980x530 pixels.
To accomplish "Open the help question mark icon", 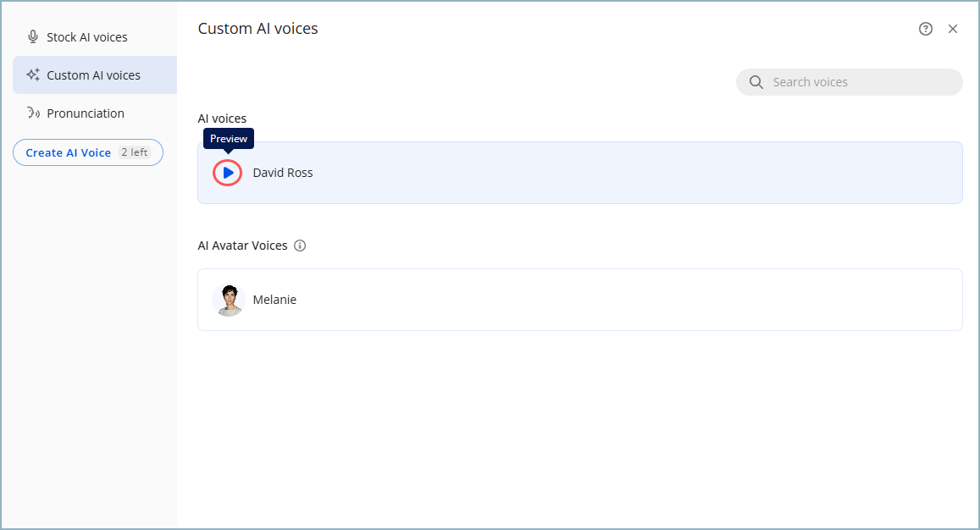I will pos(925,29).
